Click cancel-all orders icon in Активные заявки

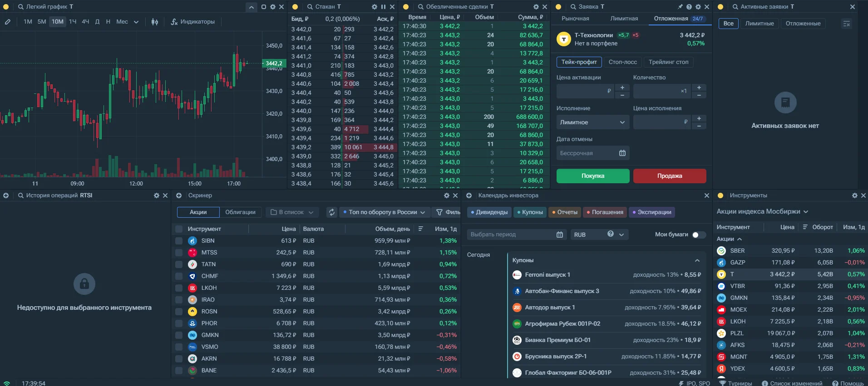click(846, 24)
